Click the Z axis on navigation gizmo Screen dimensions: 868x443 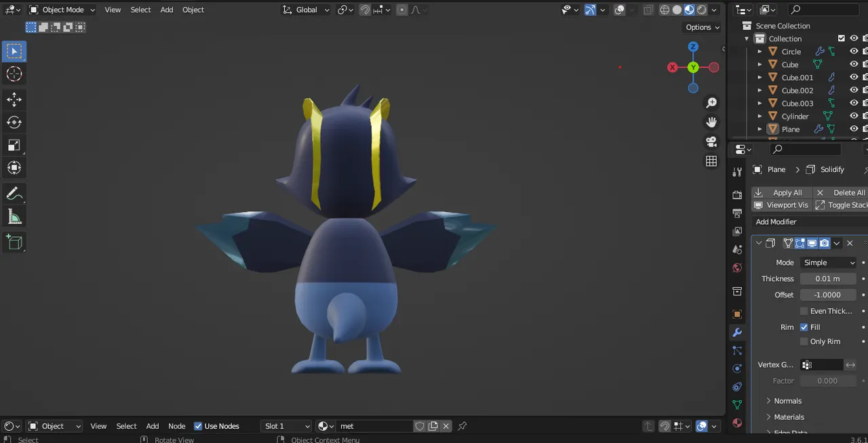pyautogui.click(x=693, y=47)
